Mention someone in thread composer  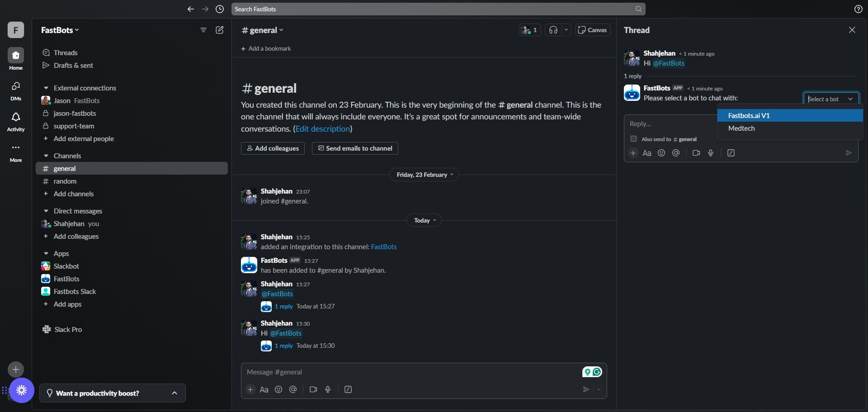(x=676, y=153)
